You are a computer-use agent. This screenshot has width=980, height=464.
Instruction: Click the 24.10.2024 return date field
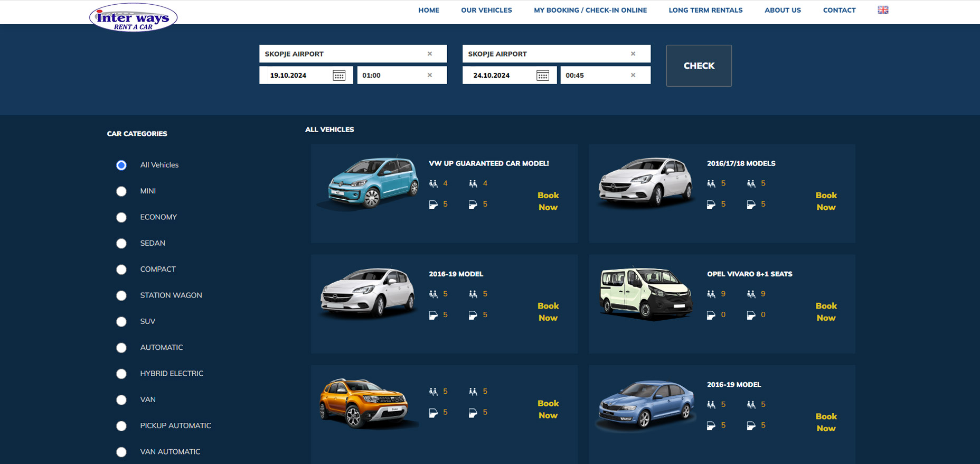click(x=510, y=75)
